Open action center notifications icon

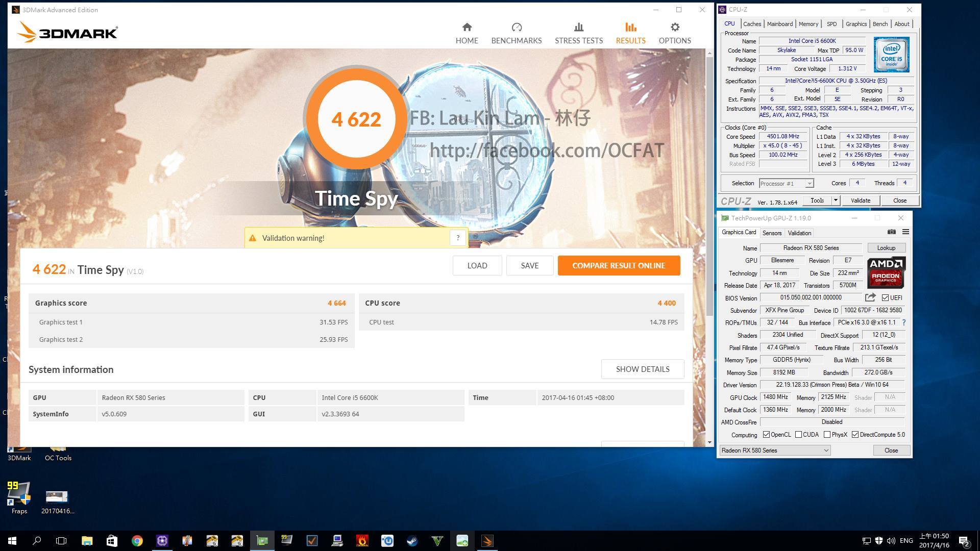964,541
